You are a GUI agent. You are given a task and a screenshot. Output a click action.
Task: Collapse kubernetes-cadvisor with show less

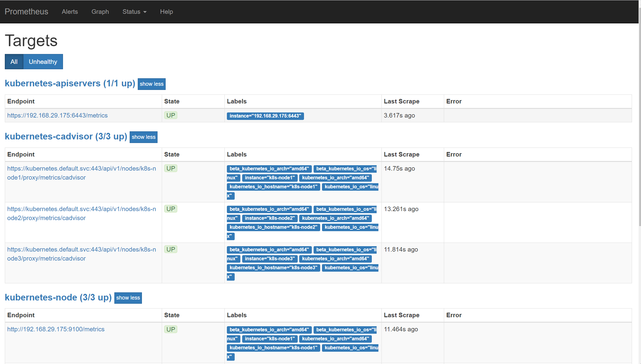click(x=143, y=137)
